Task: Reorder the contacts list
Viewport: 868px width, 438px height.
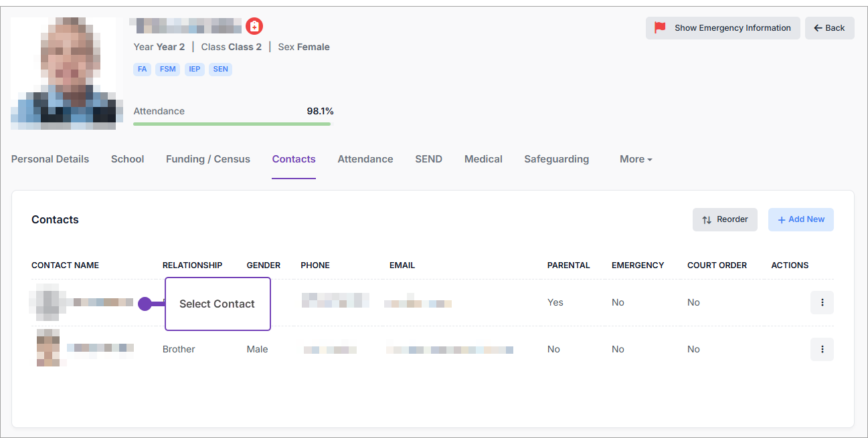Action: click(x=725, y=219)
